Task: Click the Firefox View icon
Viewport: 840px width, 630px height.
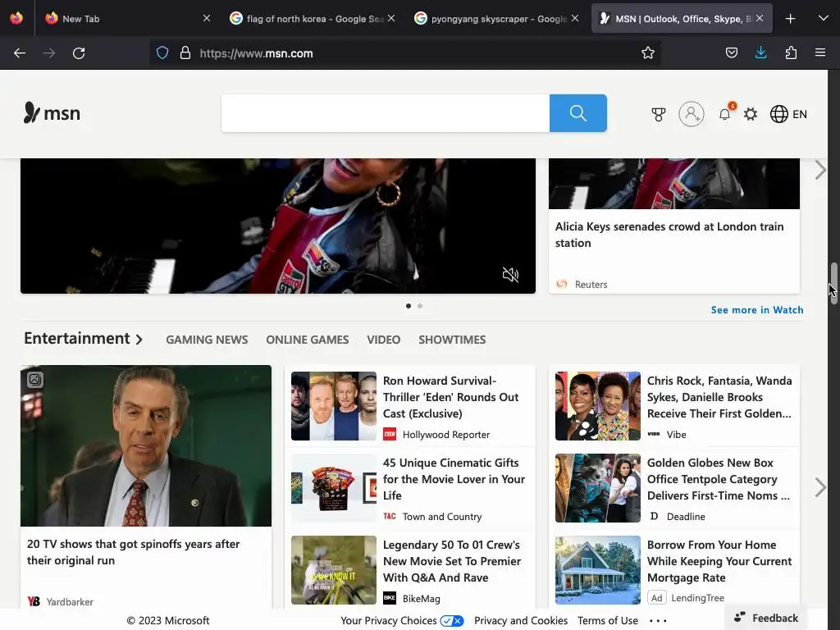Action: pos(16,18)
